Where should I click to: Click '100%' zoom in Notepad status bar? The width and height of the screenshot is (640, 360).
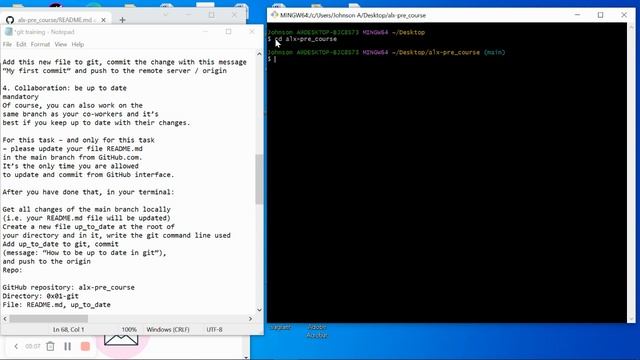pos(129,329)
